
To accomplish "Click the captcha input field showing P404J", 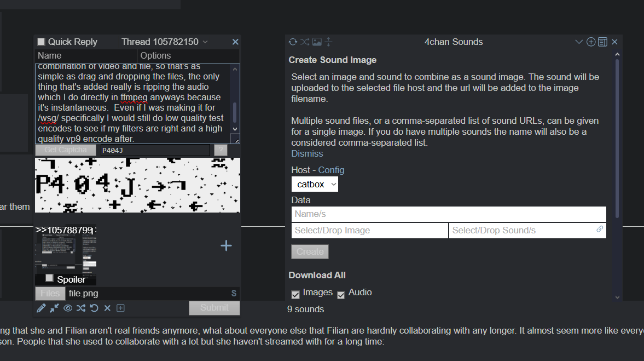I will click(155, 151).
